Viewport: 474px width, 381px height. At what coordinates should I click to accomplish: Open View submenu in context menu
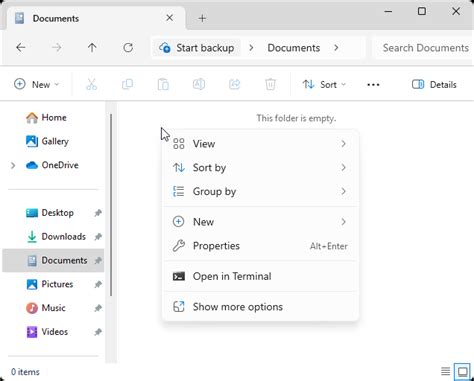260,144
